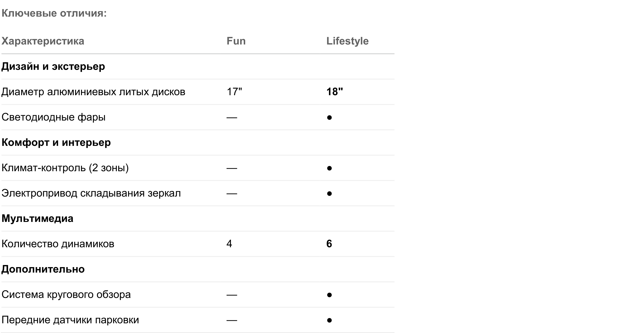Viewport: 644px width, 333px height.
Task: Click the Lifestyle bullet for Климат-контроль row
Action: pos(329,168)
